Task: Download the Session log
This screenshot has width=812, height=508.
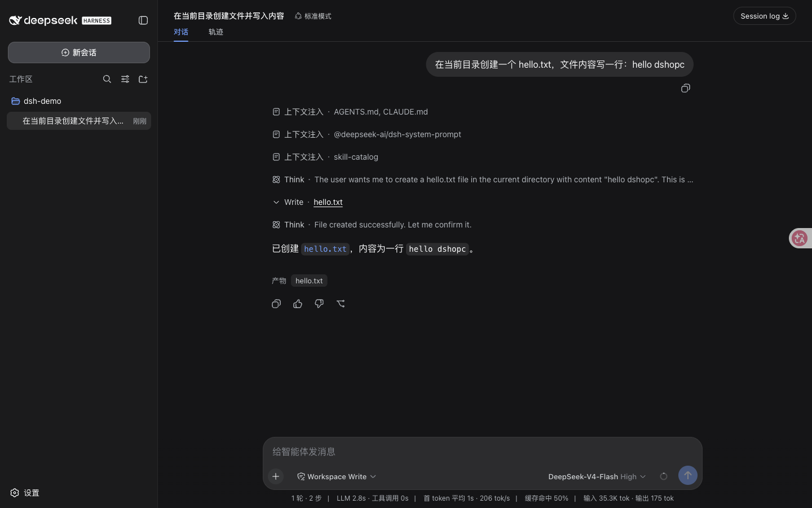Action: coord(764,16)
